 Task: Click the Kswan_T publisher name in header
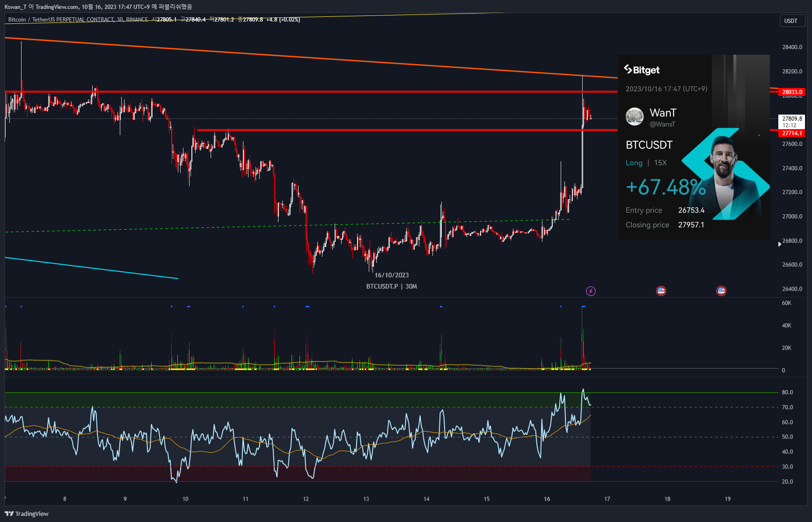[x=15, y=7]
